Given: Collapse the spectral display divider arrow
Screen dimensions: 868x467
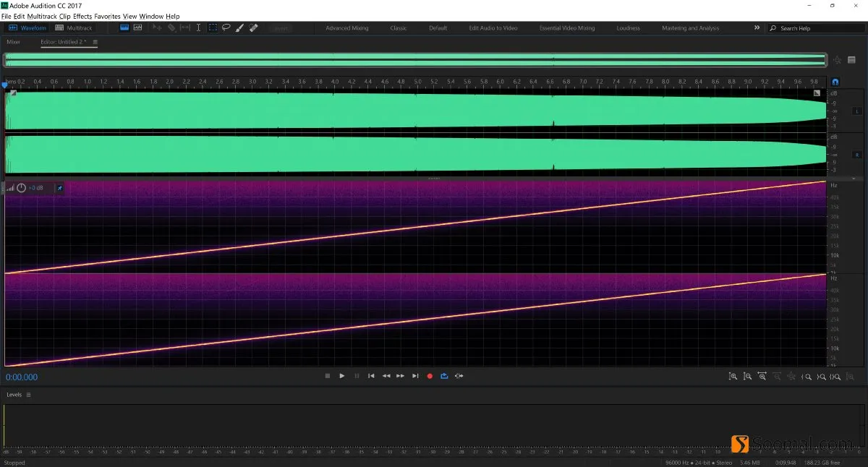Looking at the screenshot, I should (854, 178).
